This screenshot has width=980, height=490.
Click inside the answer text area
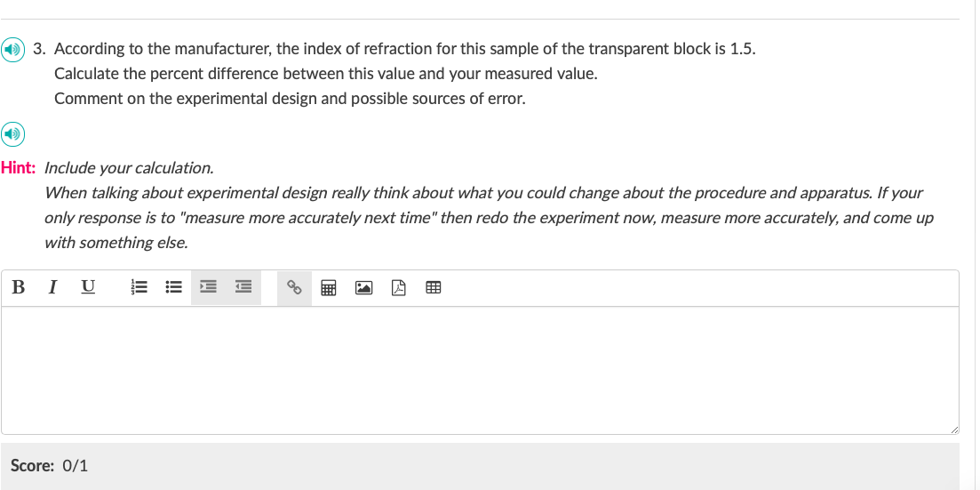coord(480,371)
